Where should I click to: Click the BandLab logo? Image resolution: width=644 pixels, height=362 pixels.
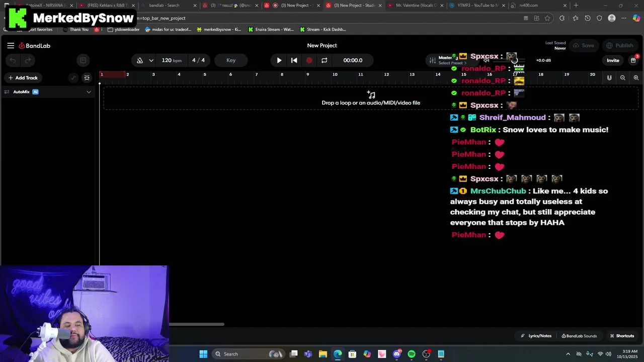tap(35, 46)
